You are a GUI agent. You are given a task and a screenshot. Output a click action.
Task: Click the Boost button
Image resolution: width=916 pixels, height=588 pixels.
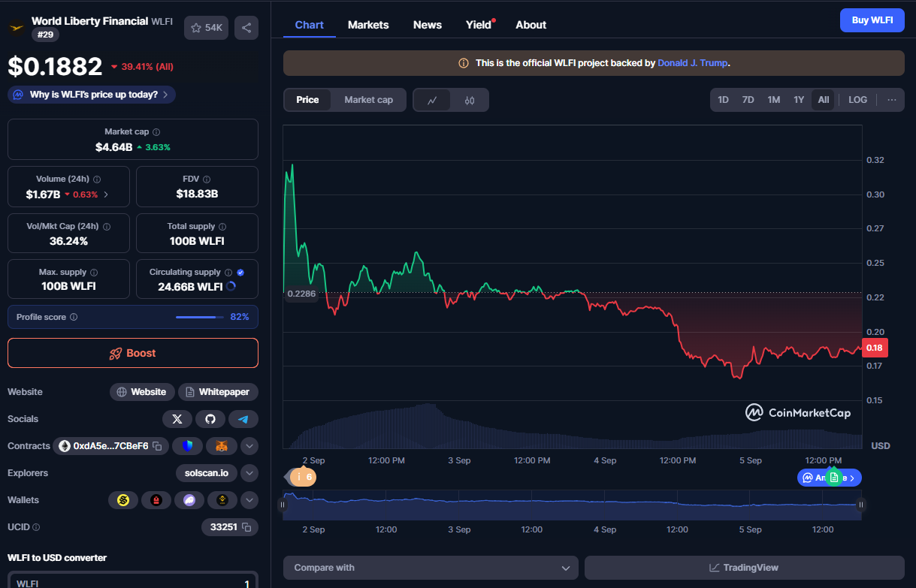133,353
